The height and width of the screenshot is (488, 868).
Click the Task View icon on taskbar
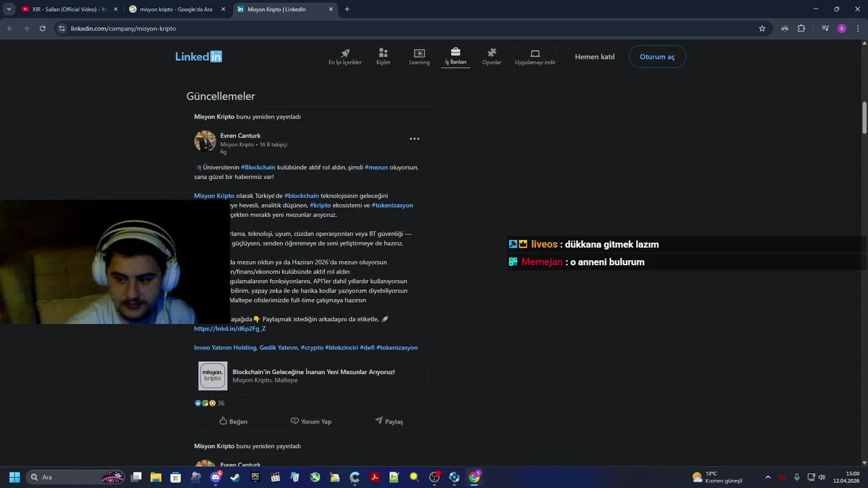coord(136,477)
